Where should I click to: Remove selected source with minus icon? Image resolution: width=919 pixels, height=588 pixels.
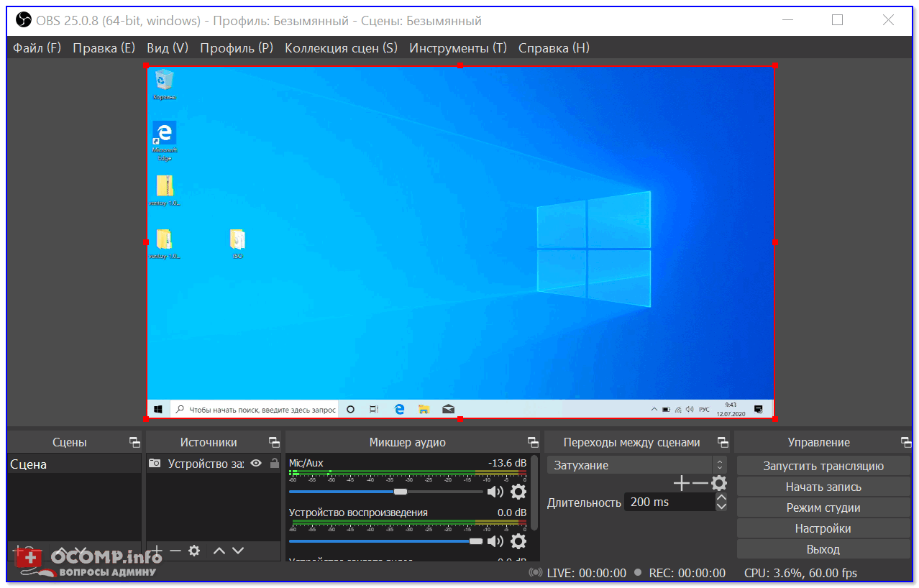pyautogui.click(x=175, y=551)
